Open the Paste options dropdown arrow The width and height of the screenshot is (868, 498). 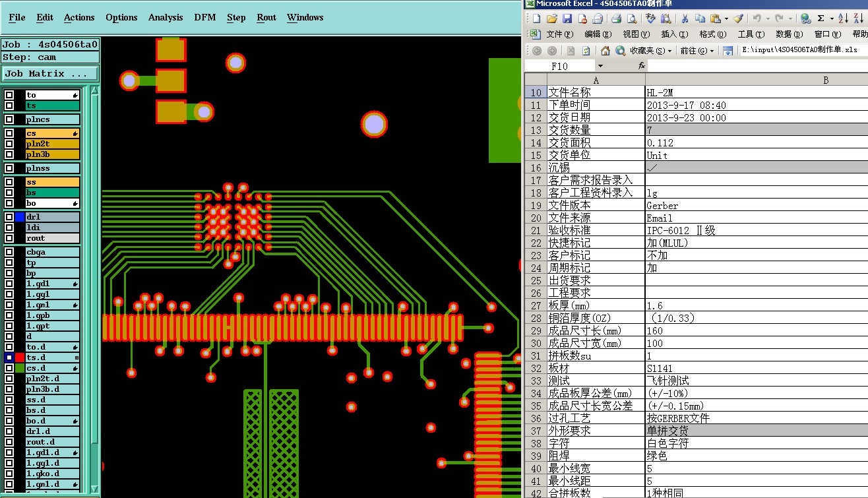tap(726, 18)
